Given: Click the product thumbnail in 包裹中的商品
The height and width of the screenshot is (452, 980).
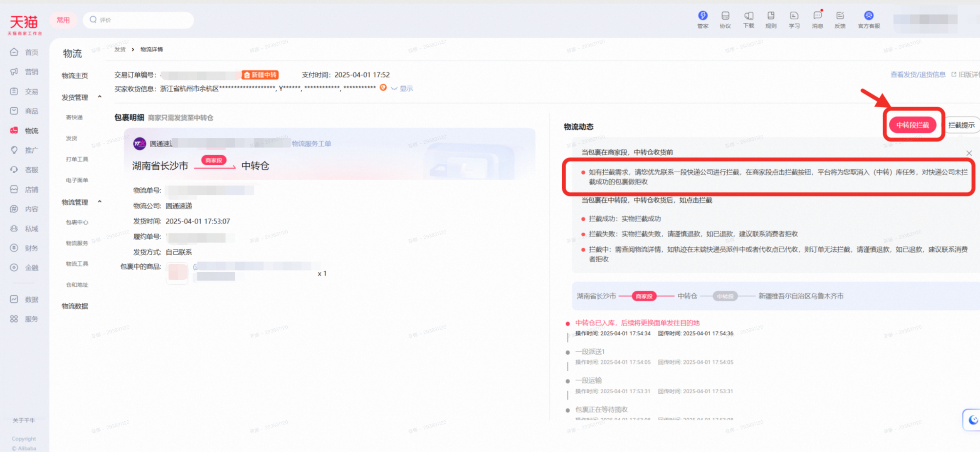Looking at the screenshot, I should click(178, 273).
